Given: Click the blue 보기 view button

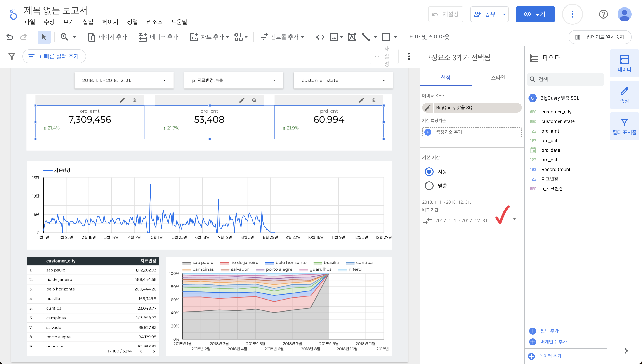Looking at the screenshot, I should tap(535, 14).
